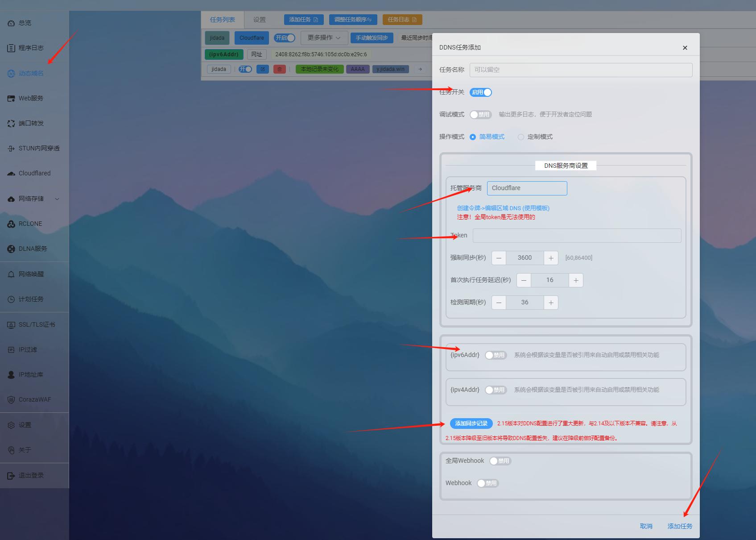Expand the 网络存储 sidebar submenu
The image size is (756, 540).
[57, 199]
